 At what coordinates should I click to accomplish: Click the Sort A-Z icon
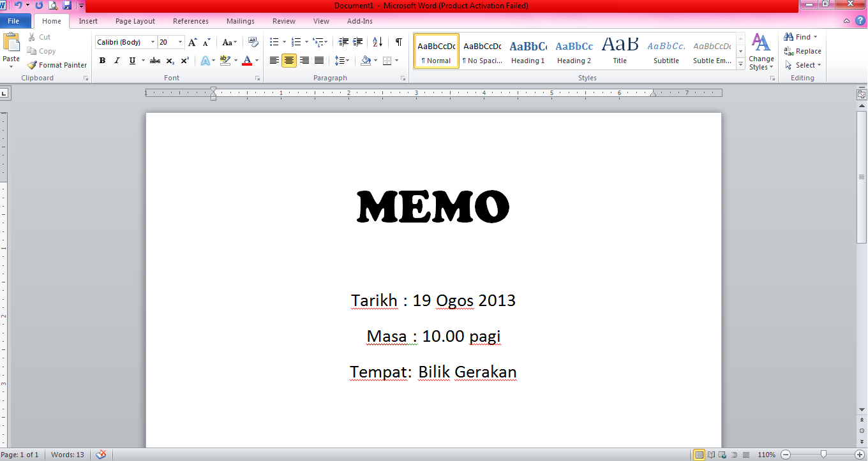tap(377, 42)
